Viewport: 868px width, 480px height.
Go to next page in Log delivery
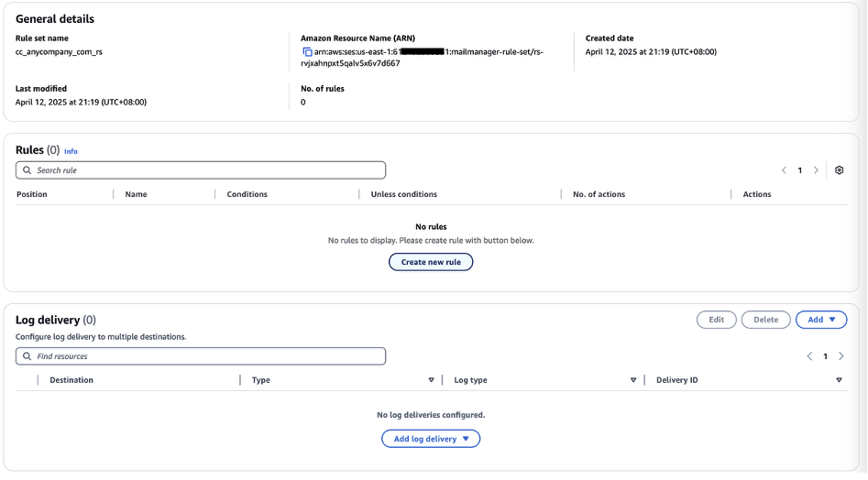841,356
